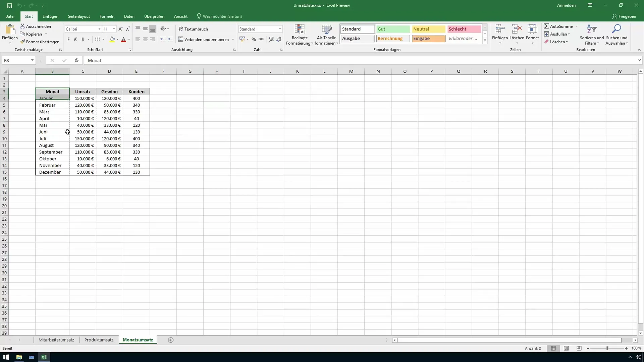Apply thousands separator format (000)
This screenshot has height=362, width=644.
tap(261, 39)
